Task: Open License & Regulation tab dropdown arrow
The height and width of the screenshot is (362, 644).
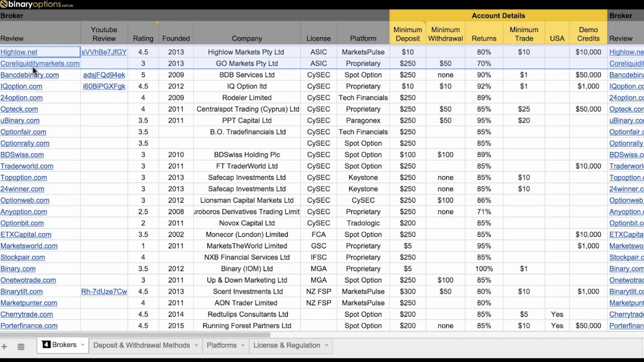Action: point(326,345)
